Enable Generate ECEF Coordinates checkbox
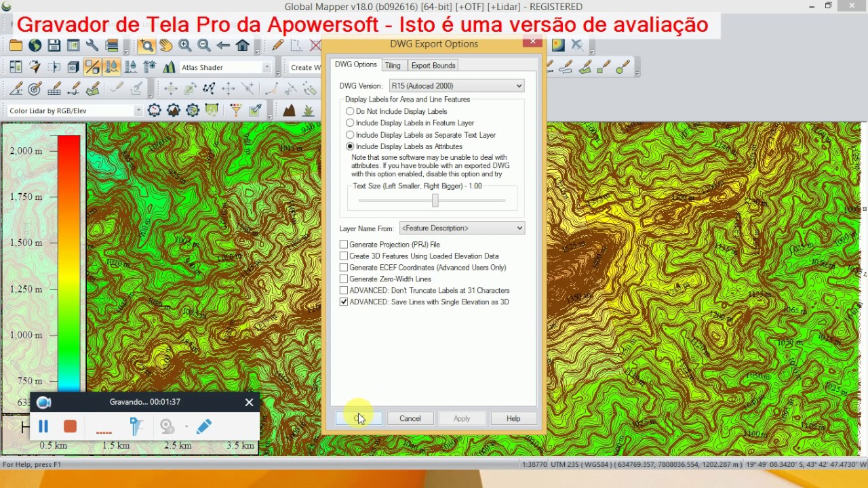This screenshot has height=488, width=868. coord(344,268)
